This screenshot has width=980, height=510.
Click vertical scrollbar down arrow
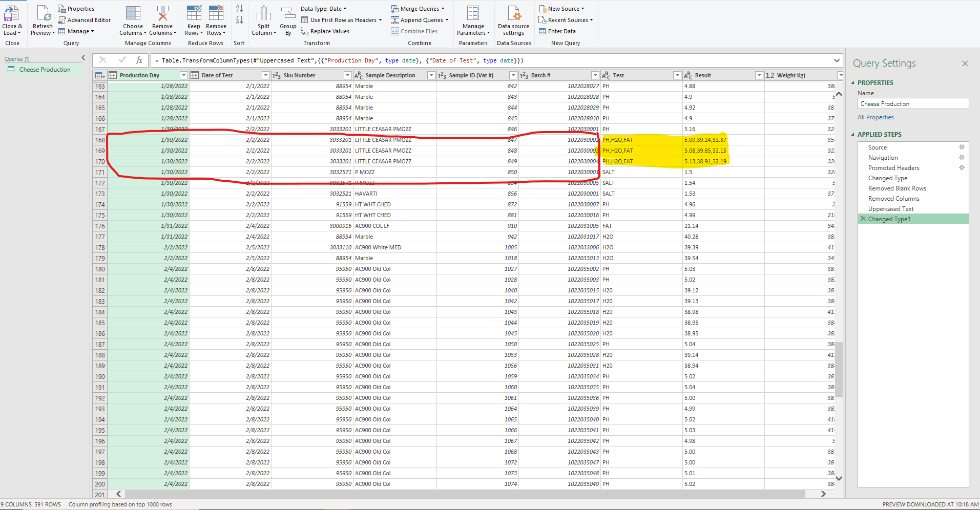click(839, 478)
